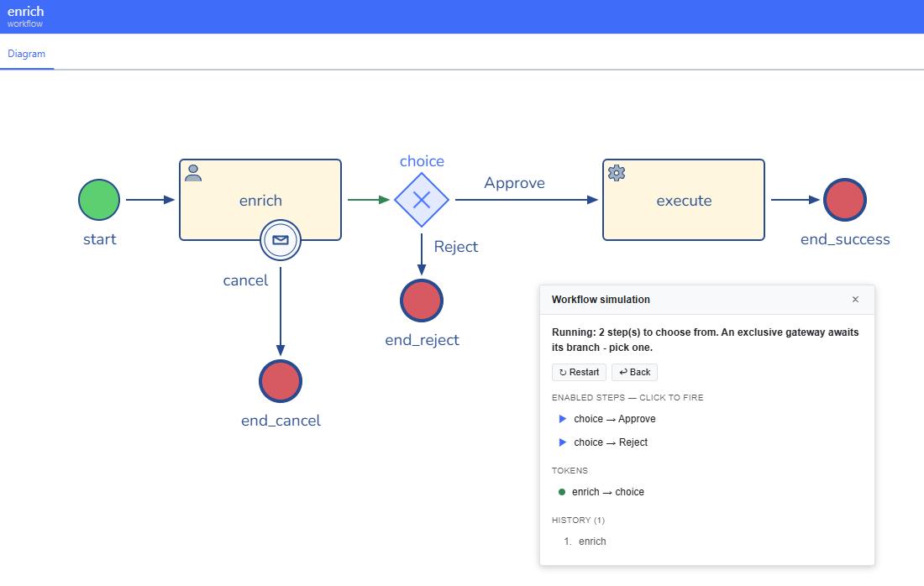Image resolution: width=924 pixels, height=586 pixels.
Task: Click the end_success label text
Action: (845, 239)
